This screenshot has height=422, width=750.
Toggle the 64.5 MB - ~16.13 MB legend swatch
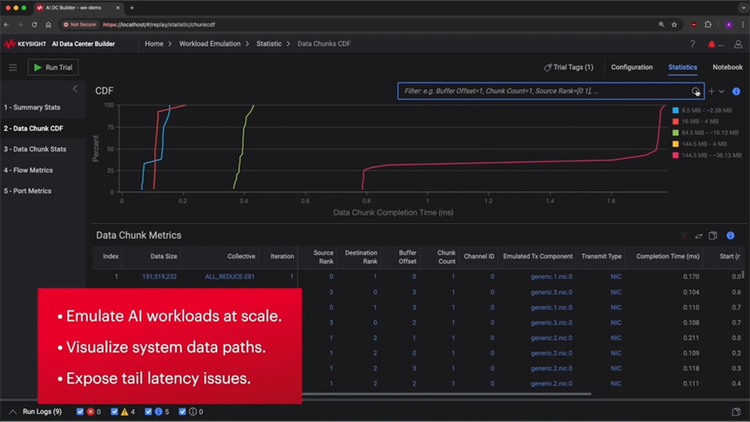(675, 133)
